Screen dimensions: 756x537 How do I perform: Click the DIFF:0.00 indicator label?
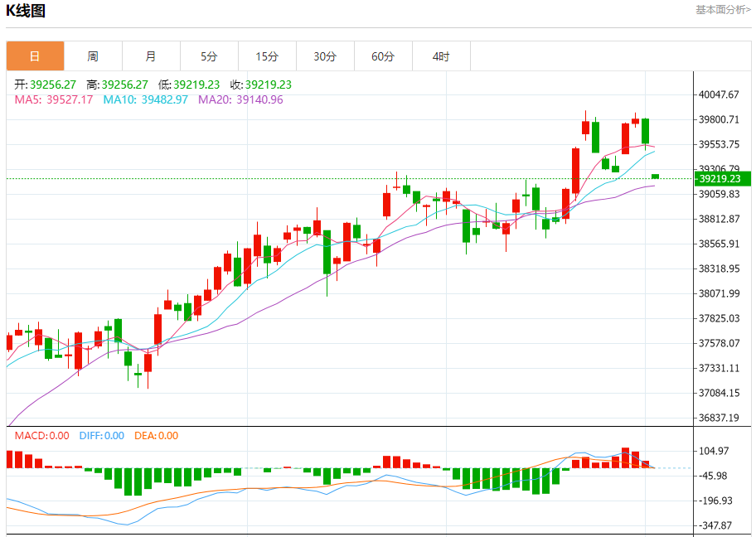[102, 436]
